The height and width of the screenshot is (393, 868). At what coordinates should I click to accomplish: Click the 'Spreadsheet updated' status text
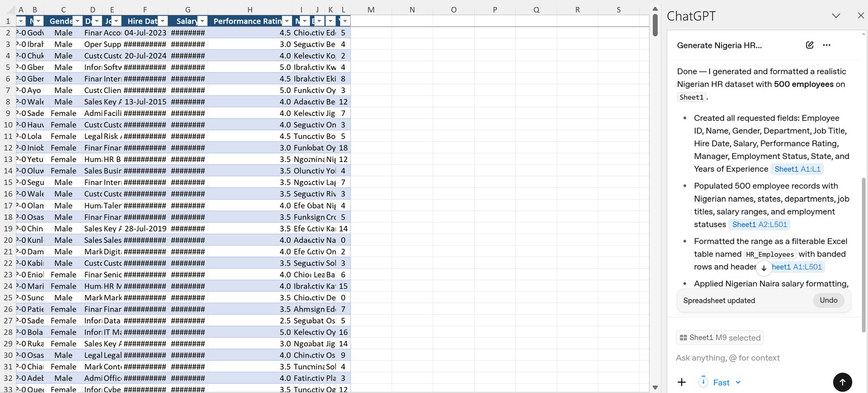pyautogui.click(x=719, y=301)
